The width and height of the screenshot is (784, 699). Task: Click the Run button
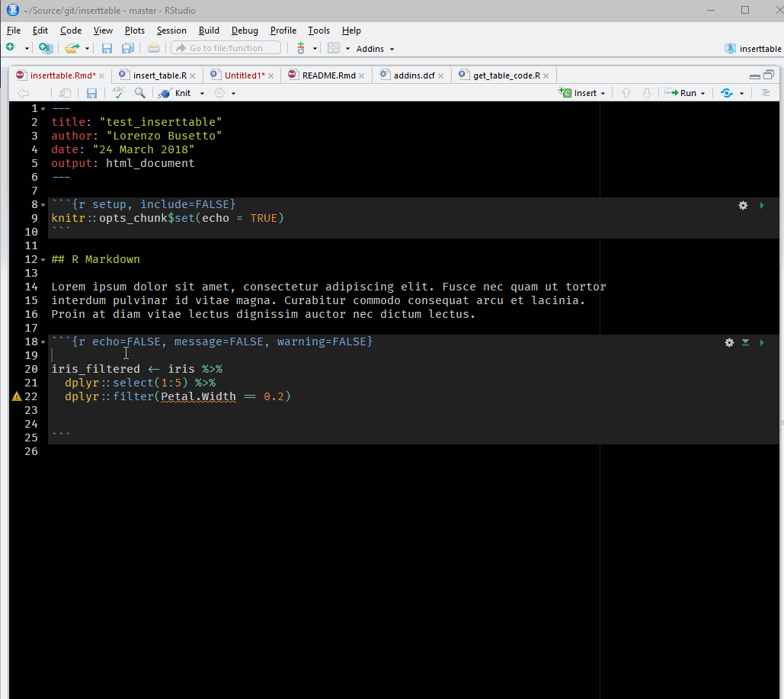point(681,93)
